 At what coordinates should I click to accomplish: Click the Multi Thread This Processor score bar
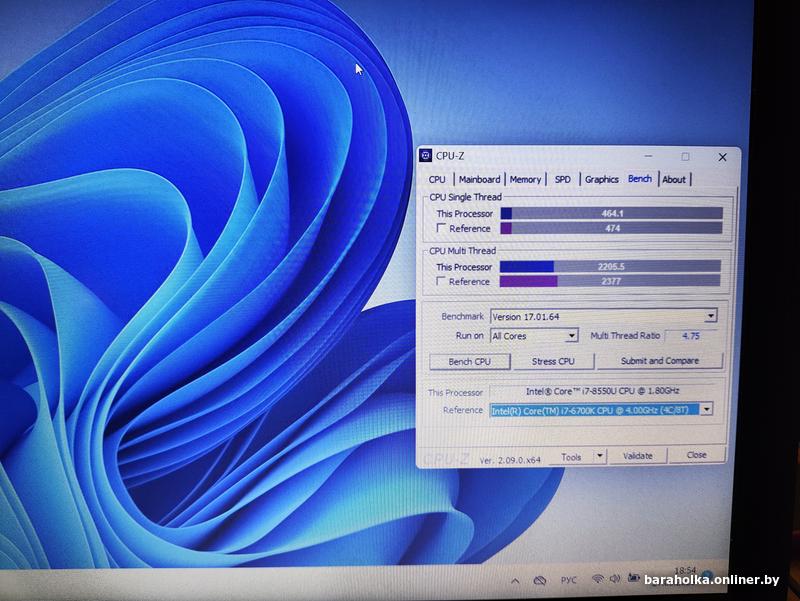[x=610, y=267]
